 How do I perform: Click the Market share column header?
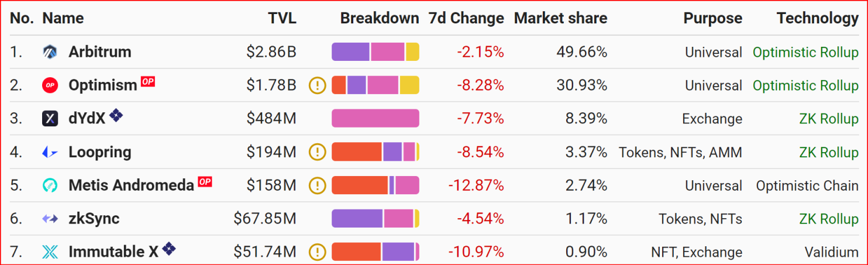click(x=560, y=18)
